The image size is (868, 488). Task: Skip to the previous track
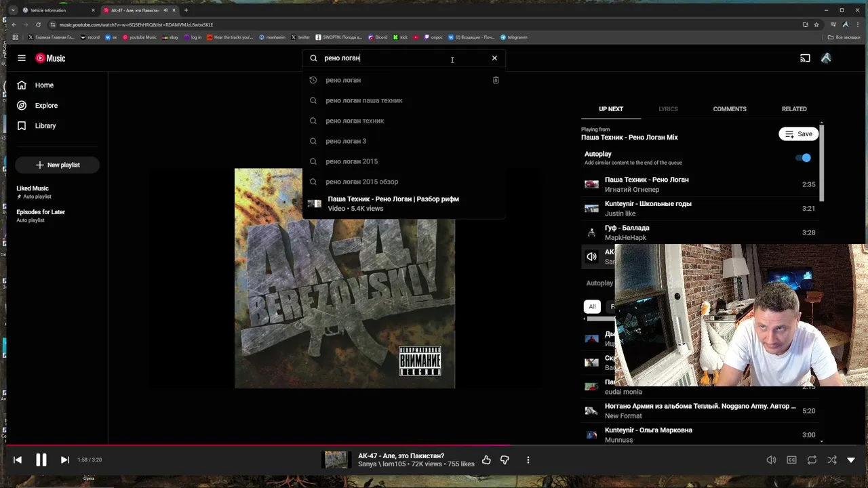18,460
